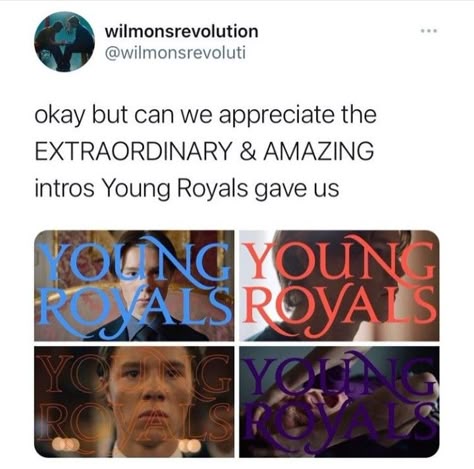Open the orange outlined Young Royals image
The image size is (474, 469).
pyautogui.click(x=134, y=402)
